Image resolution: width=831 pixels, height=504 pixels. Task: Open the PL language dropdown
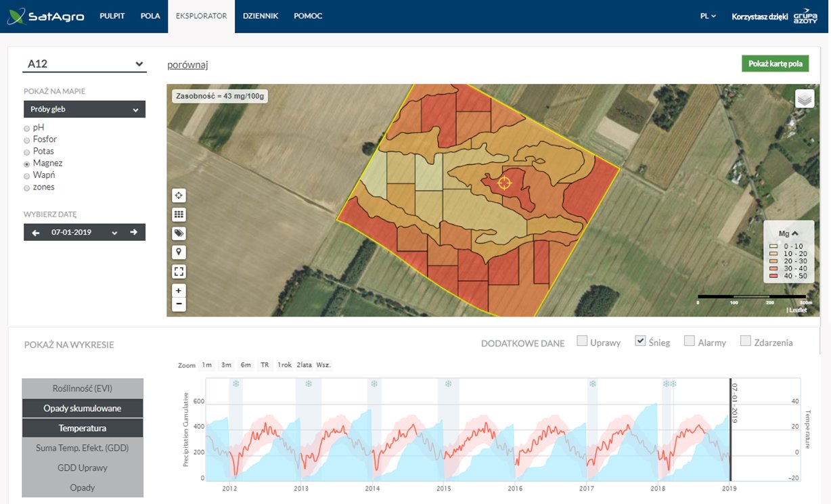(x=708, y=16)
